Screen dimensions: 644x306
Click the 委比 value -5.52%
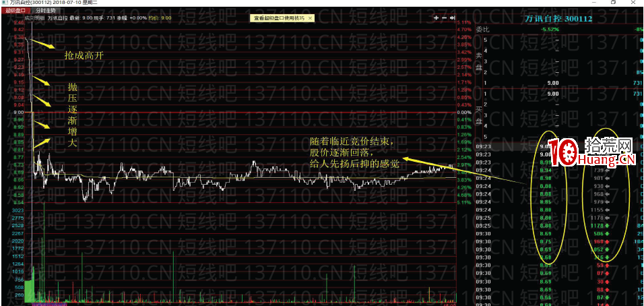click(550, 30)
